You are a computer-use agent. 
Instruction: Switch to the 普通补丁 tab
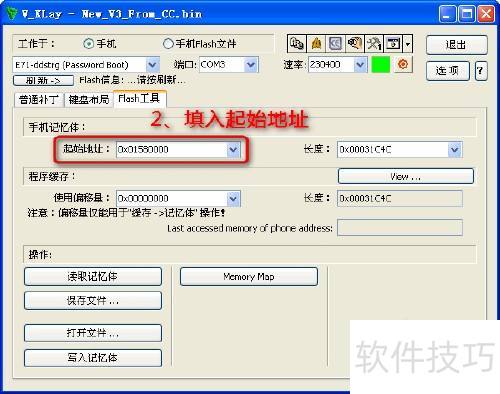tap(39, 100)
